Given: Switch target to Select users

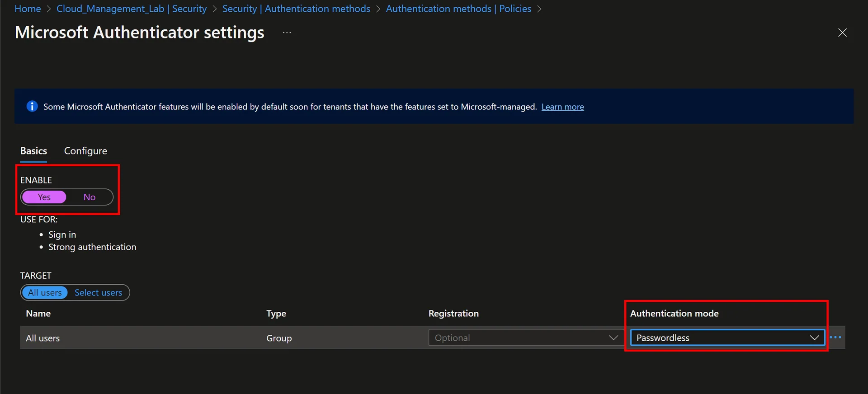Looking at the screenshot, I should tap(98, 292).
